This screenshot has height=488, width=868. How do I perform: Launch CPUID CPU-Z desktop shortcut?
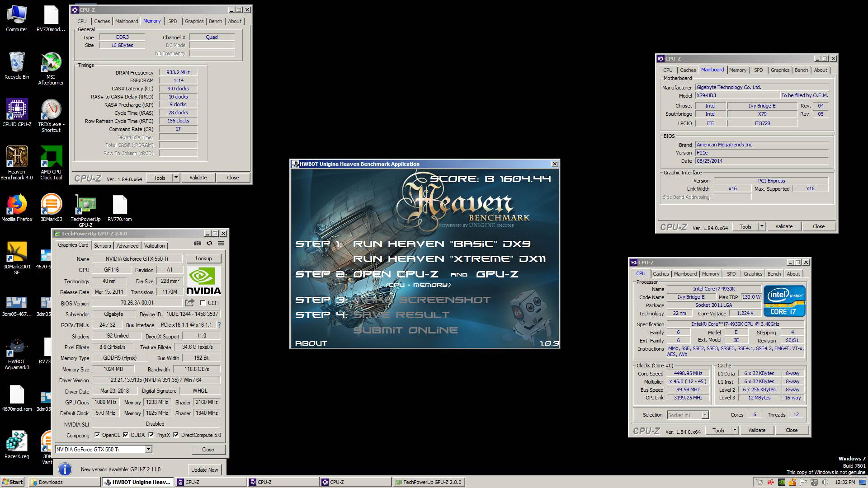click(x=17, y=113)
